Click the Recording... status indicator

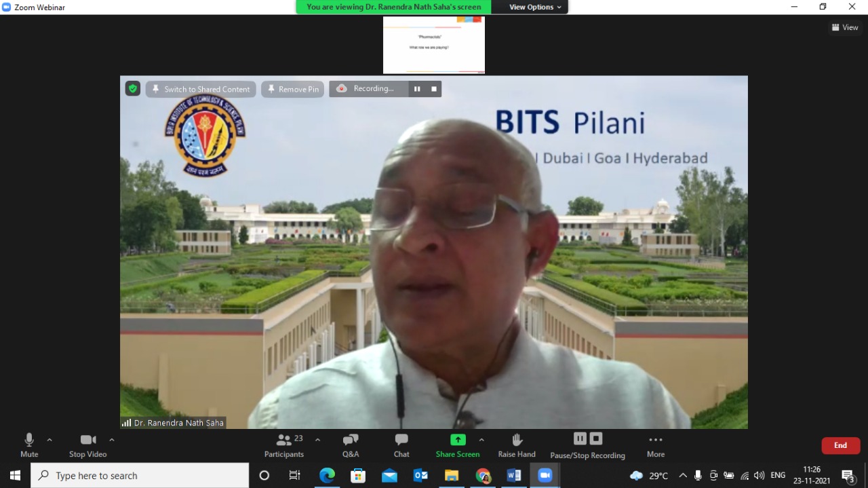point(369,89)
